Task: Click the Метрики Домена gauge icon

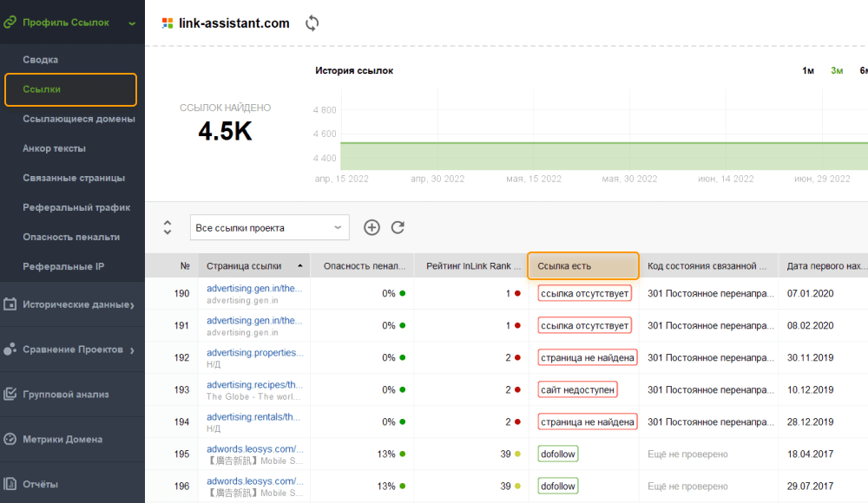Action: coord(10,439)
